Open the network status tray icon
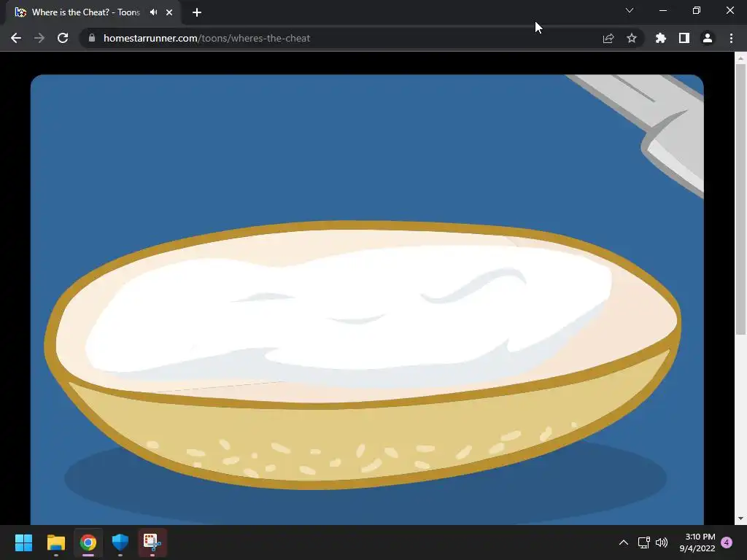 [x=644, y=542]
